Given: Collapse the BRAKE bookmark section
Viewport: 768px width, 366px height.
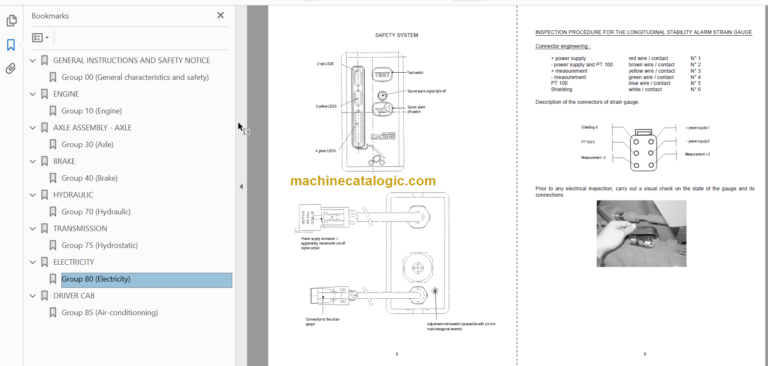Looking at the screenshot, I should (33, 161).
